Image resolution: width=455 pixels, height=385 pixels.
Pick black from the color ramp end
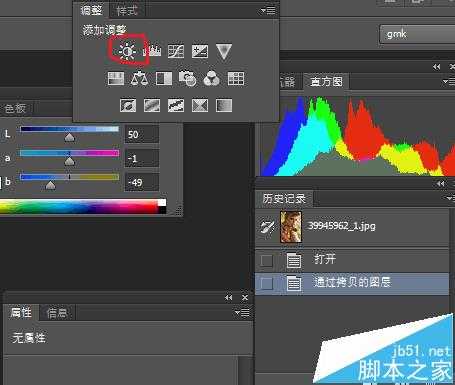(162, 210)
